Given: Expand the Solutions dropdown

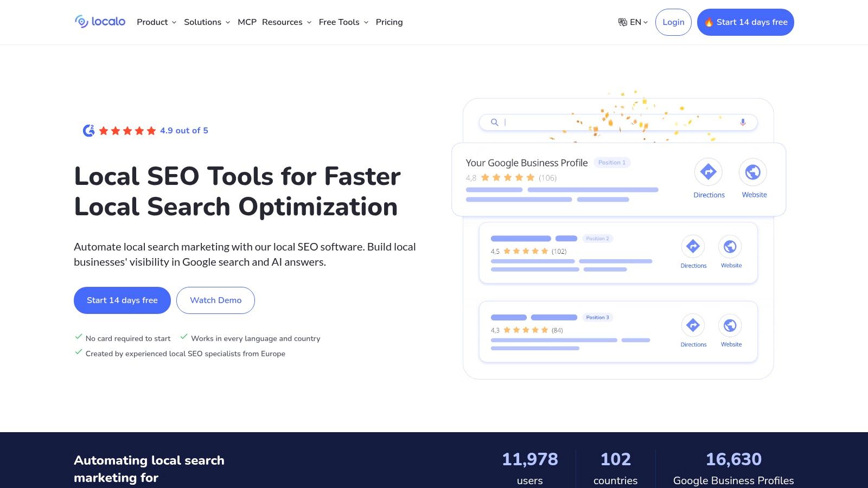Looking at the screenshot, I should 207,22.
